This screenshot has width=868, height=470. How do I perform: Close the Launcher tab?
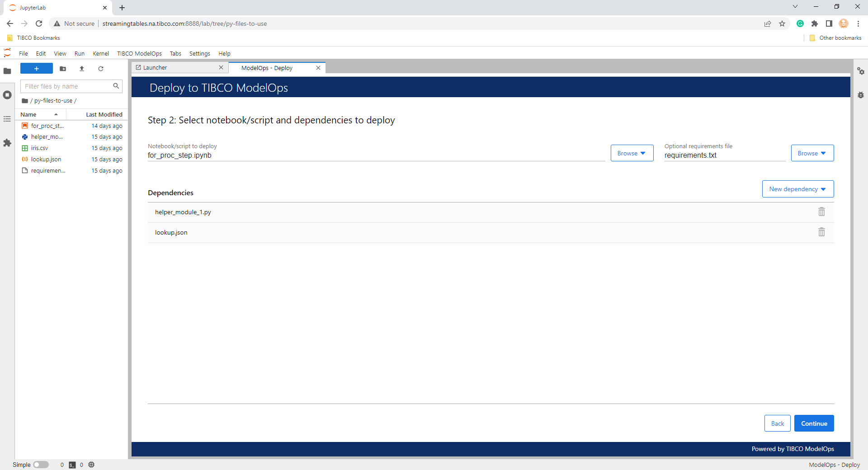(x=221, y=67)
